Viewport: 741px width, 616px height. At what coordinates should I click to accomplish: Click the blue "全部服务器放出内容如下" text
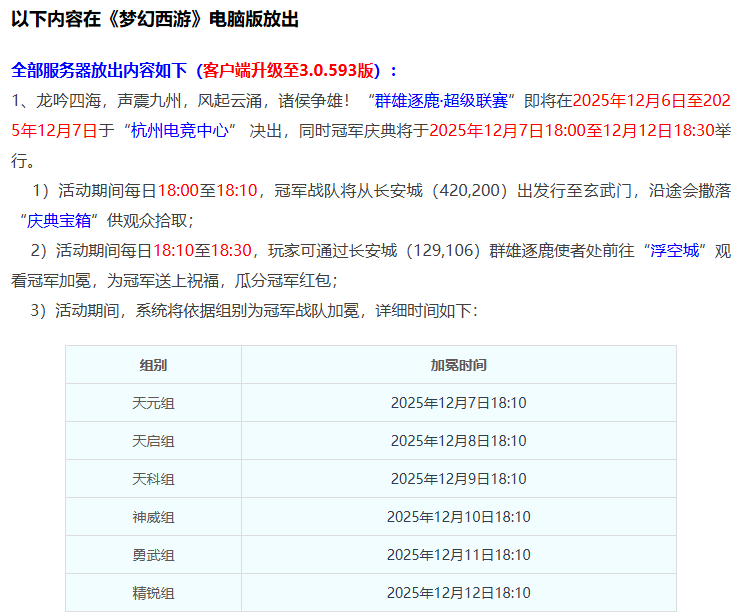pos(99,71)
